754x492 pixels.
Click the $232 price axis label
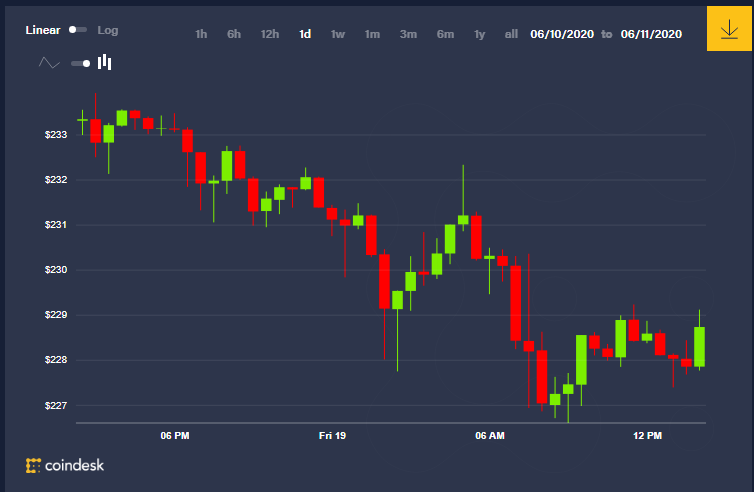(56, 180)
